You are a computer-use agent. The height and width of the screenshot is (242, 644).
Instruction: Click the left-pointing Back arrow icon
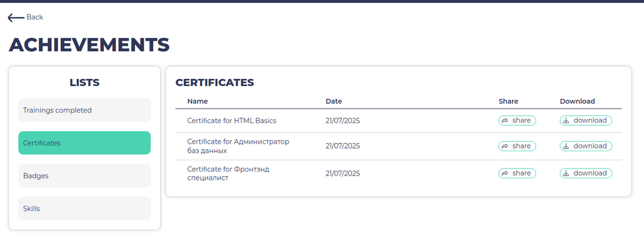pos(16,18)
